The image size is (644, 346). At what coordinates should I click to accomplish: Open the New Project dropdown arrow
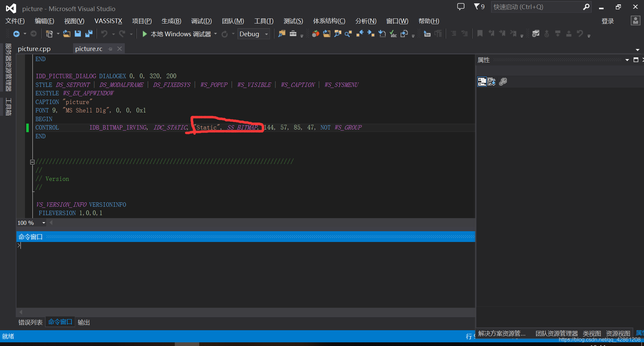[x=58, y=34]
